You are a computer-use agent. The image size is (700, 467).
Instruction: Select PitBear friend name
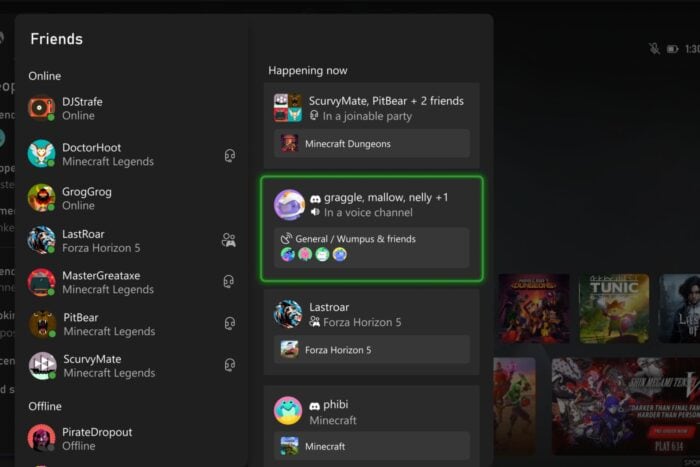tap(81, 317)
